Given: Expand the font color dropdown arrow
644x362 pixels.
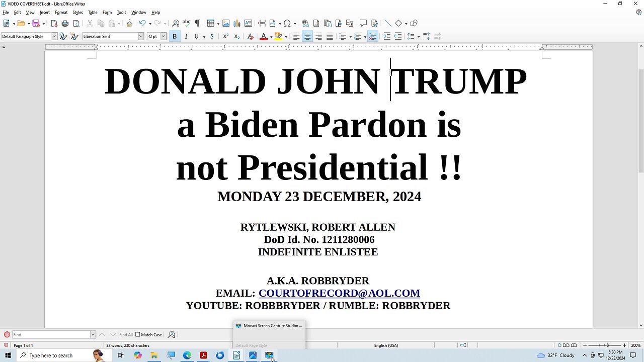Looking at the screenshot, I should 271,36.
